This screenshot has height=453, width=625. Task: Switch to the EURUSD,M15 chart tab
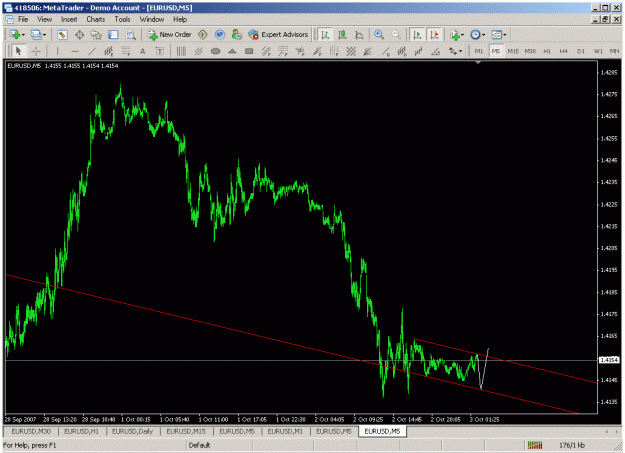186,431
